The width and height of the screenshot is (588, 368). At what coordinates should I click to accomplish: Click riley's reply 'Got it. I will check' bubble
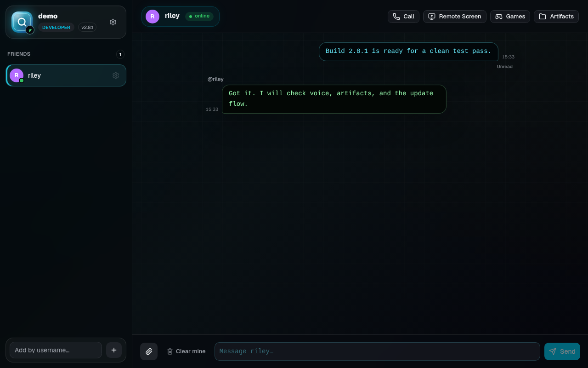click(x=334, y=99)
